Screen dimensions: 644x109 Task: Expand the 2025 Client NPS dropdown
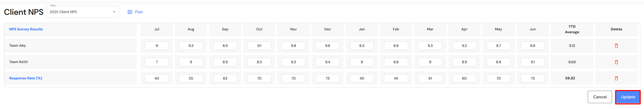click(82, 12)
